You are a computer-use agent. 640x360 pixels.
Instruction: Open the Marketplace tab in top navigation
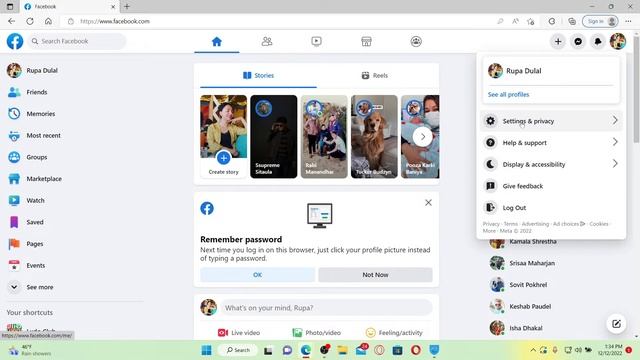(366, 41)
